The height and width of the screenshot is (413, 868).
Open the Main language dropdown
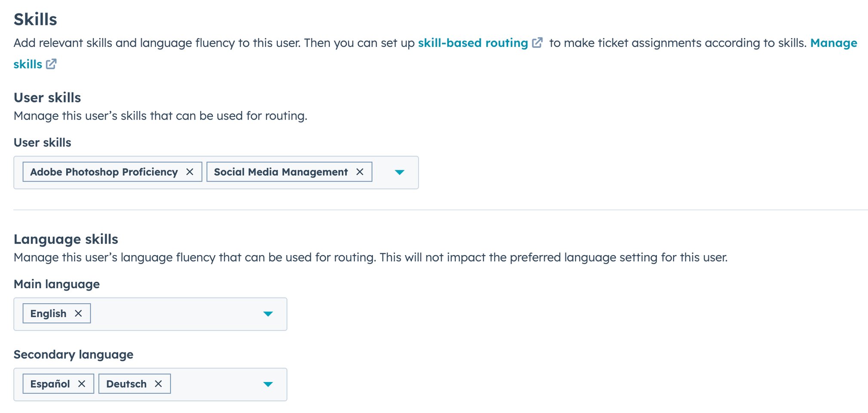pos(268,314)
